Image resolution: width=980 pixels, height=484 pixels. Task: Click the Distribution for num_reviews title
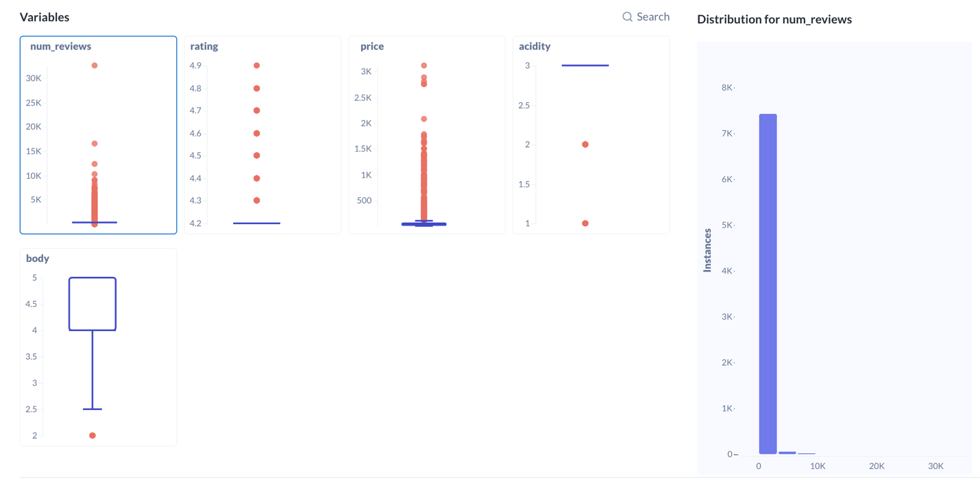click(x=774, y=19)
